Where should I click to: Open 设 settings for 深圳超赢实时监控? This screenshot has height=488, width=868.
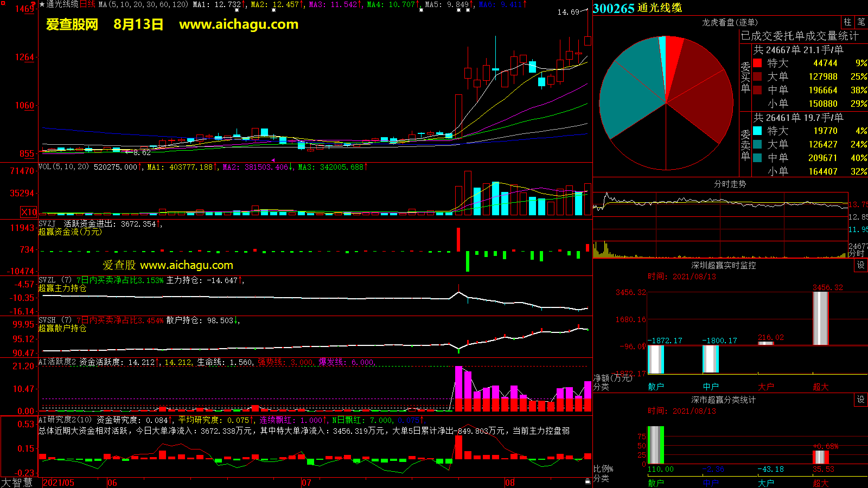tap(860, 265)
